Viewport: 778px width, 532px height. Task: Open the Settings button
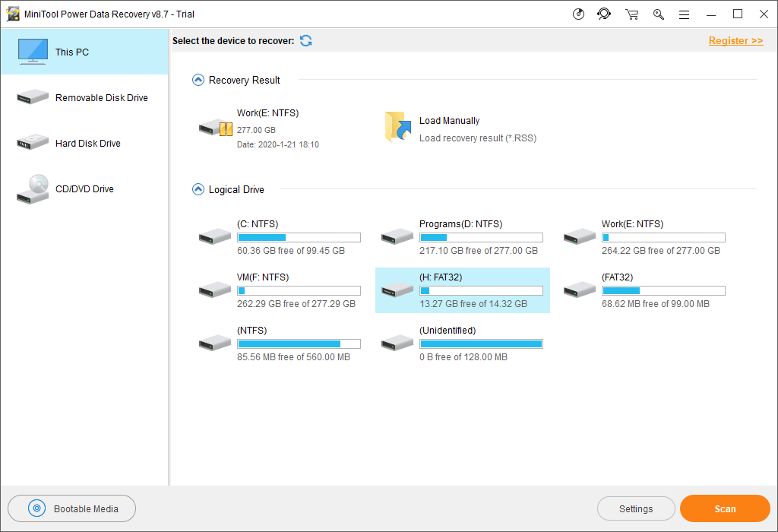[x=636, y=508]
